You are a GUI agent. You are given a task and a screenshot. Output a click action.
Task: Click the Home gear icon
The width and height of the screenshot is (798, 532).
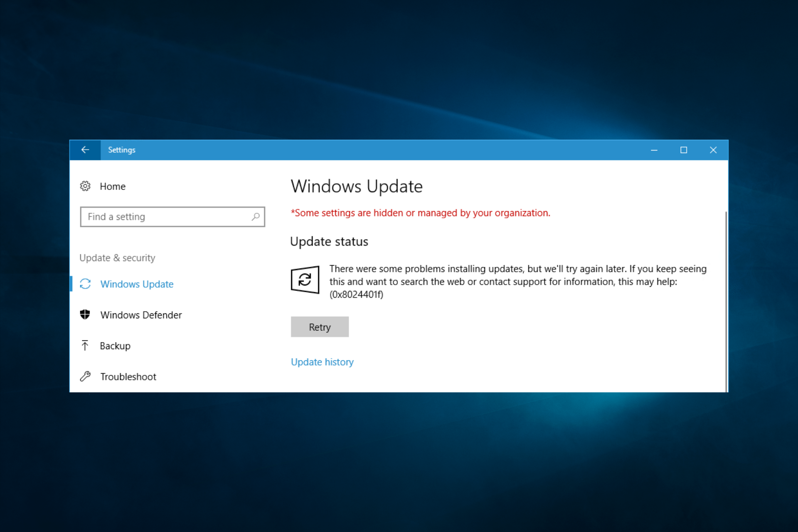coord(85,186)
